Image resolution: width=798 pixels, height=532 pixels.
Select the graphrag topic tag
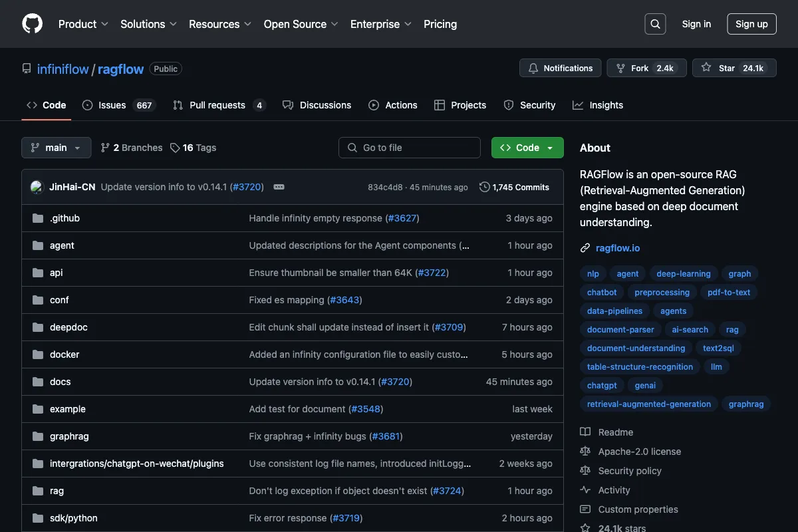746,404
